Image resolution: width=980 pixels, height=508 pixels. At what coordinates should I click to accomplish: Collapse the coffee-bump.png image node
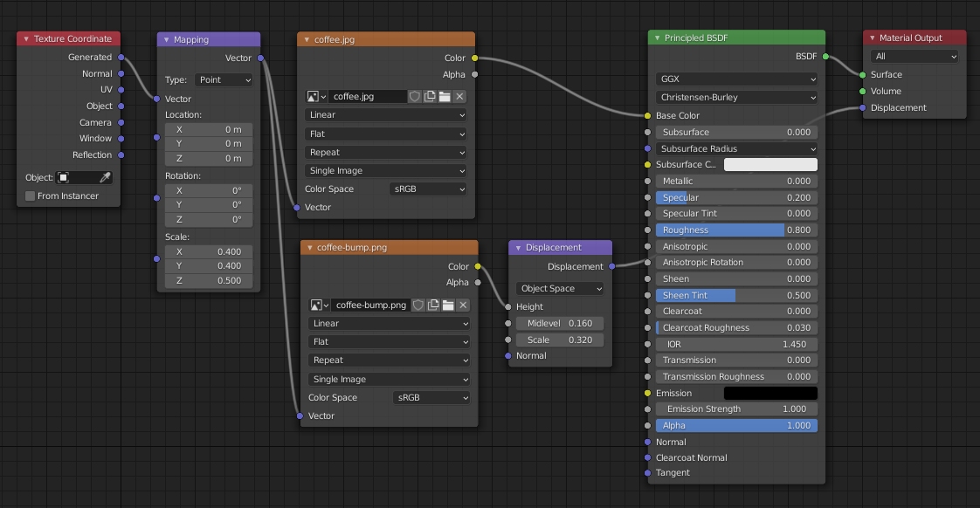click(309, 247)
